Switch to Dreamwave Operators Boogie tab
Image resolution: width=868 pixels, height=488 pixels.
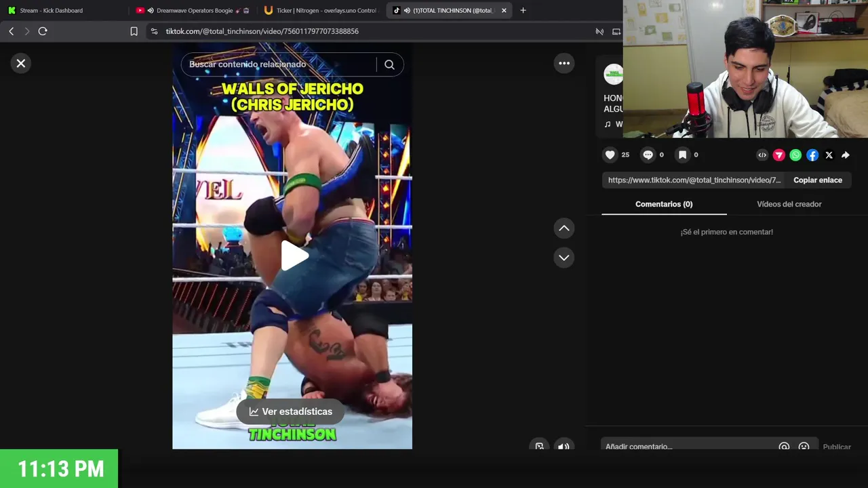(195, 10)
